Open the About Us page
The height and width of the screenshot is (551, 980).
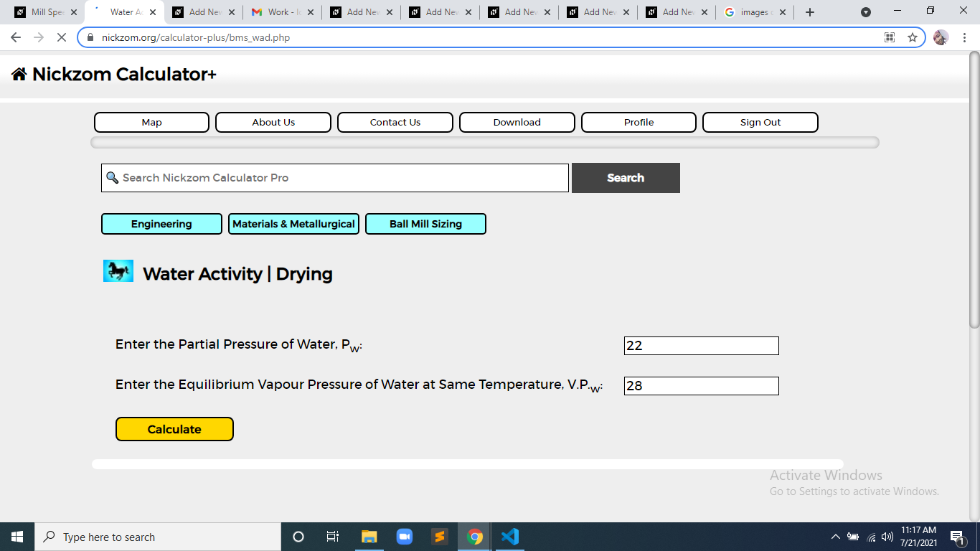pos(273,122)
